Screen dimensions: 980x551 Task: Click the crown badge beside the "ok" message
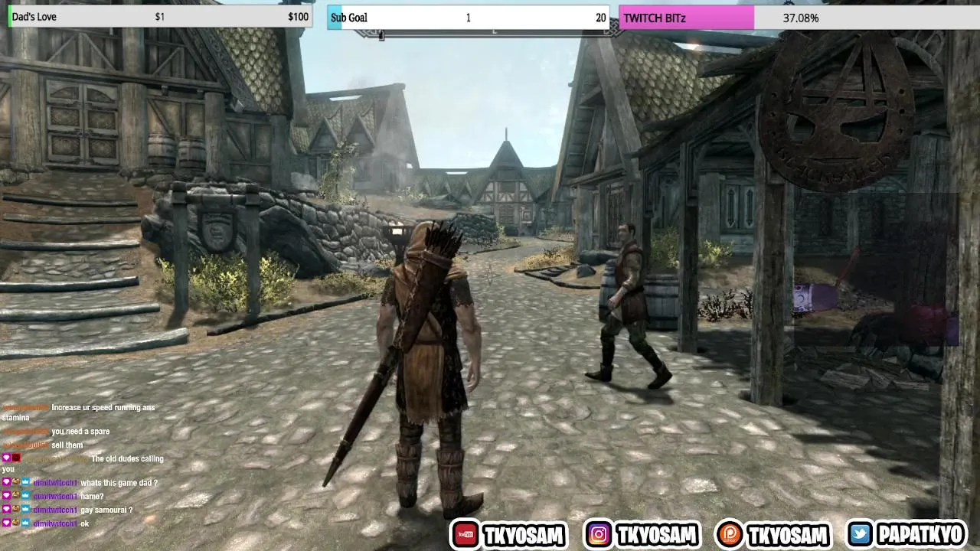click(x=25, y=523)
